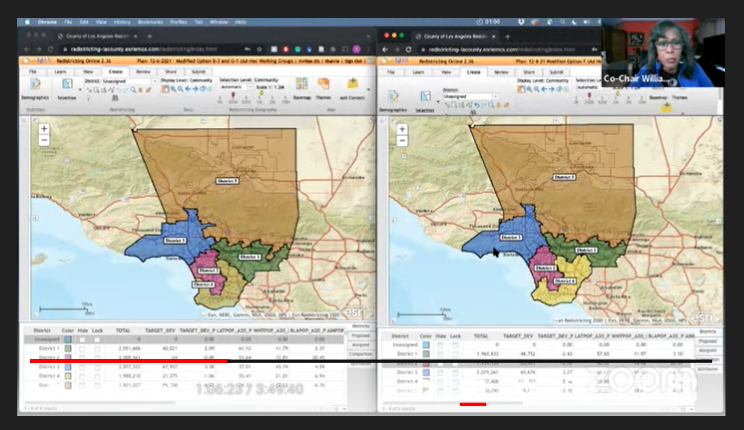Select Comparison side tab beside left table
The image size is (744, 430).
(x=361, y=354)
